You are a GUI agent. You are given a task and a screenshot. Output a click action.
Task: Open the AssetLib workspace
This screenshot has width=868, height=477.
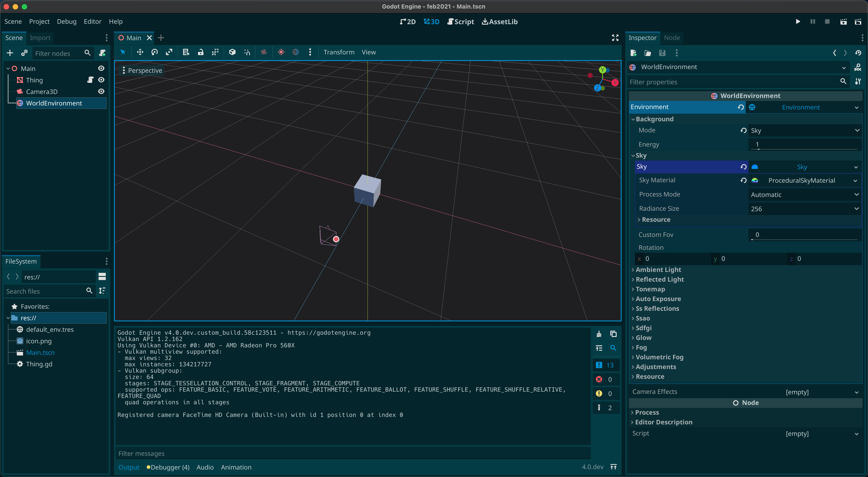[x=499, y=21]
